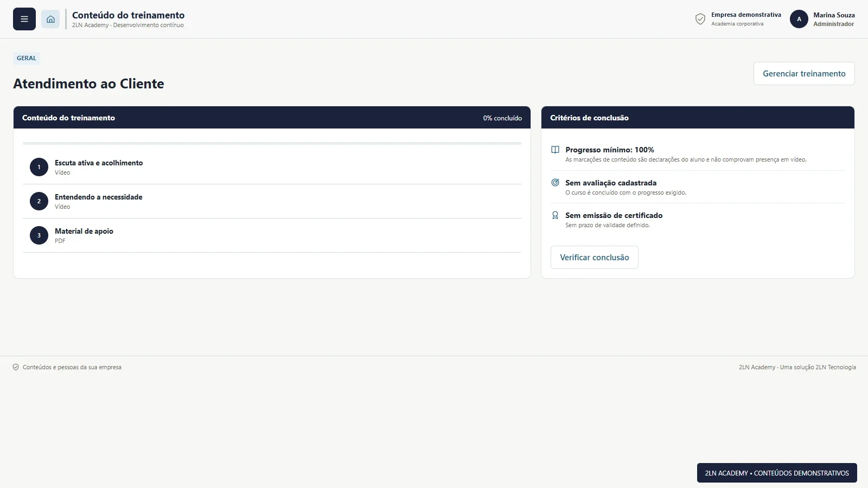Click the GERAL category tag
Viewport: 868px width, 488px height.
[x=27, y=58]
